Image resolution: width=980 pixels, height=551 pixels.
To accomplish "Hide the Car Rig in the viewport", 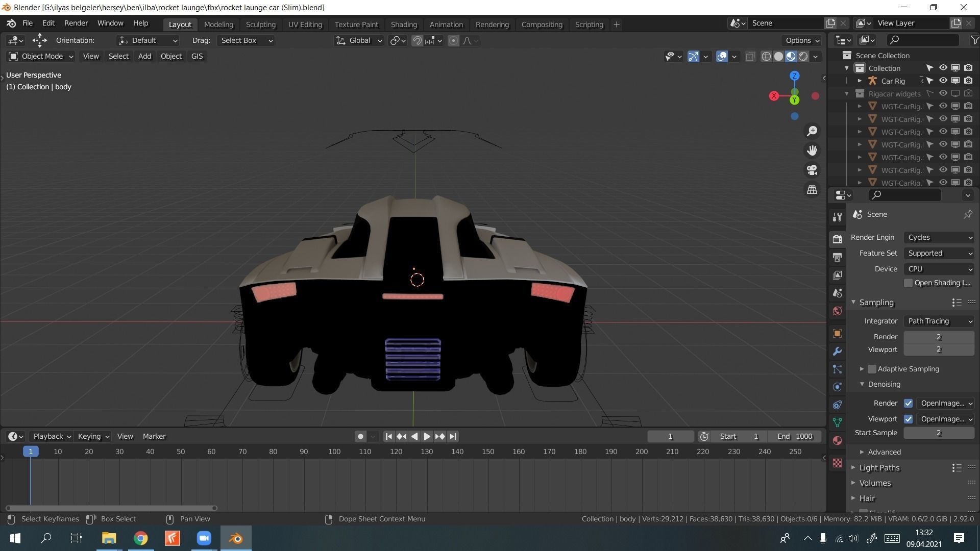I will (943, 81).
